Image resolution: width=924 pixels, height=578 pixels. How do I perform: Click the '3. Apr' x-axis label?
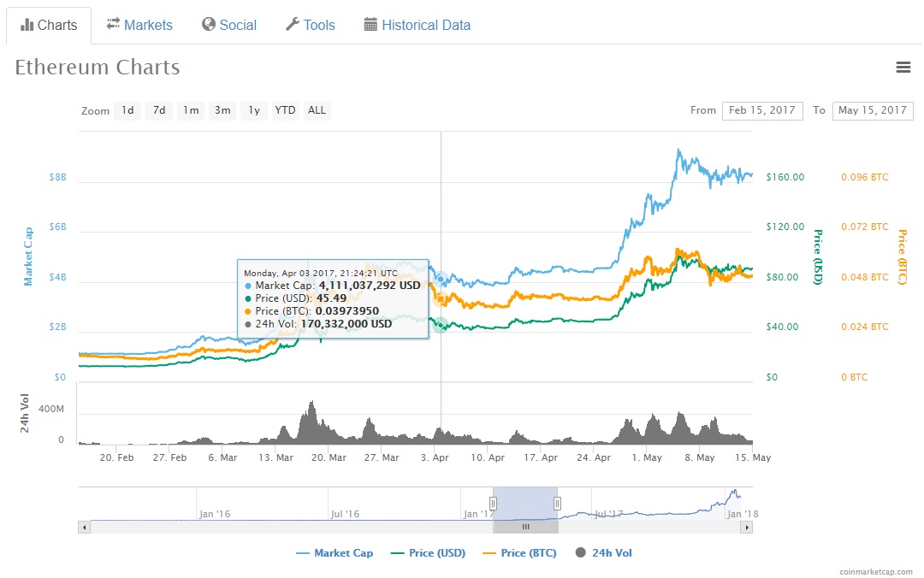[x=435, y=457]
